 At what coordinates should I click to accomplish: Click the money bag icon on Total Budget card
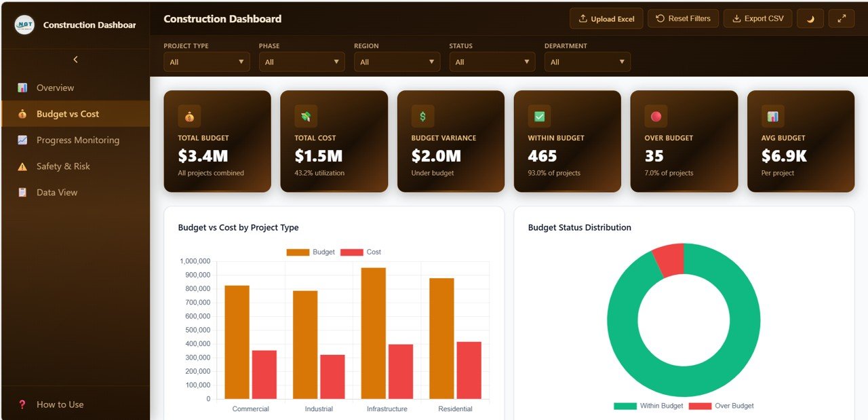pos(189,117)
